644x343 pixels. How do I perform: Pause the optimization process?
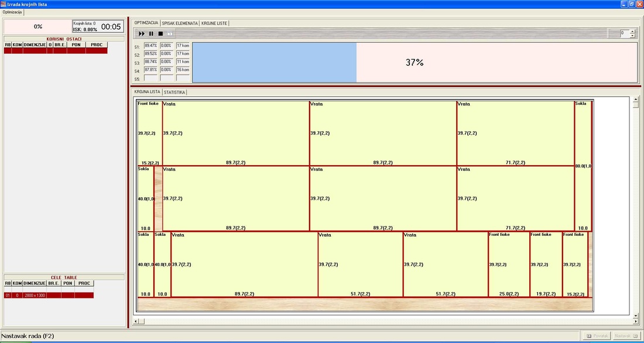click(151, 34)
